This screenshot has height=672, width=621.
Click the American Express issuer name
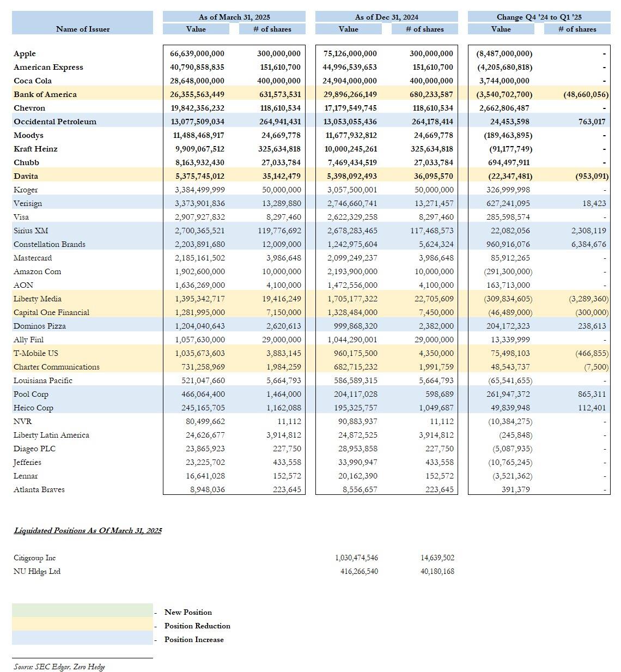48,67
